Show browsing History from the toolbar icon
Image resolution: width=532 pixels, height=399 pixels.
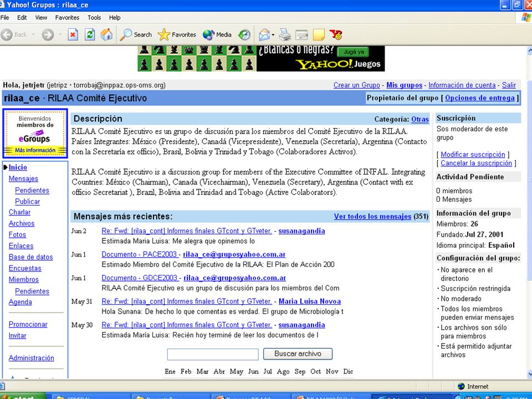[244, 34]
